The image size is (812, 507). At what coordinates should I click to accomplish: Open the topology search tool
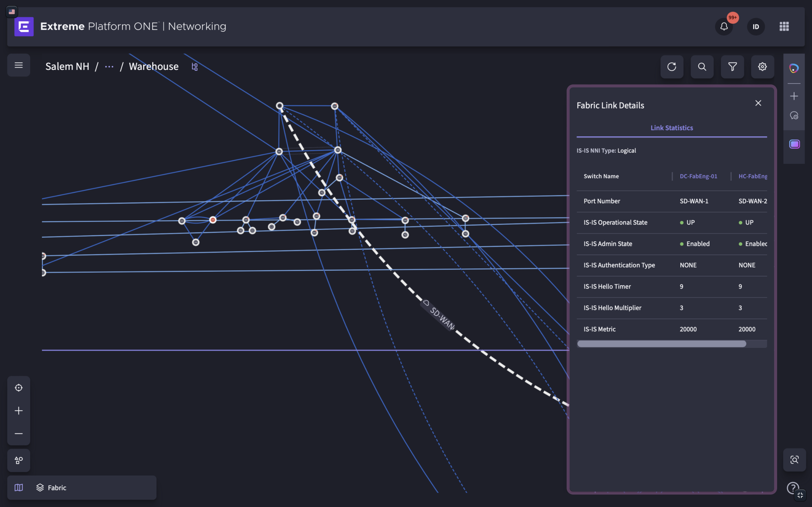(x=702, y=67)
